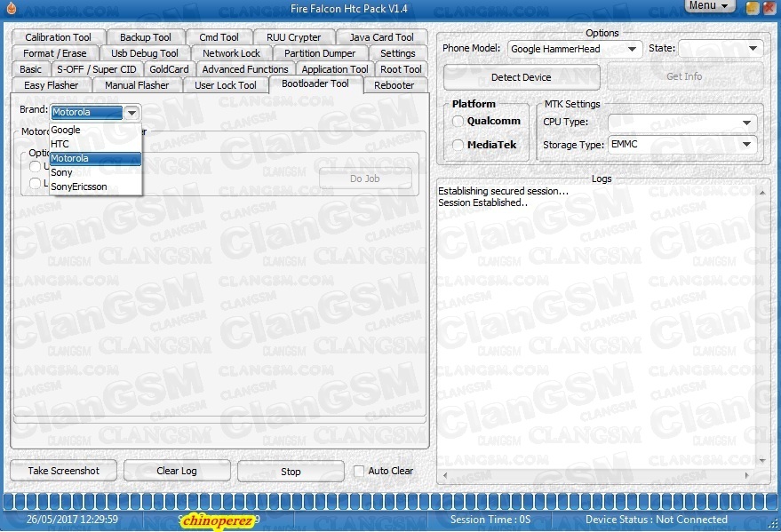Viewport: 781px width, 532px height.
Task: Click the date and time in status bar
Action: 72,520
